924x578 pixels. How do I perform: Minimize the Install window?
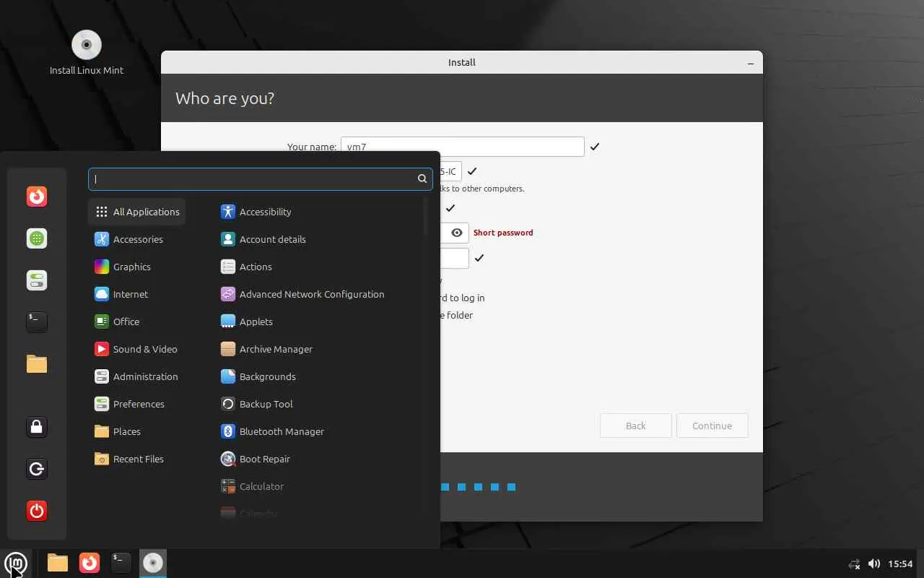point(751,63)
